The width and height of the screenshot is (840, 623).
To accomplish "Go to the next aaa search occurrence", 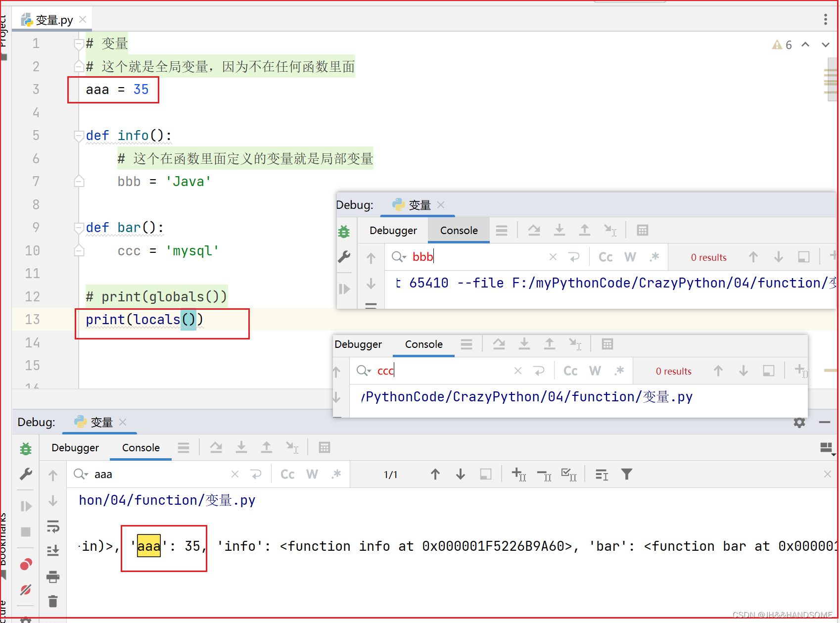I will pos(461,475).
